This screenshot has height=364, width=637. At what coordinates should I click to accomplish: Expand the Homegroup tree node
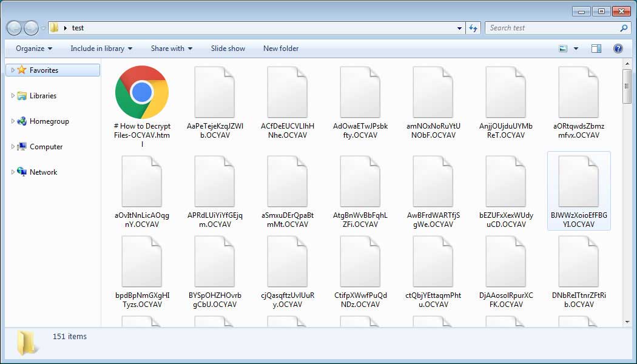13,121
